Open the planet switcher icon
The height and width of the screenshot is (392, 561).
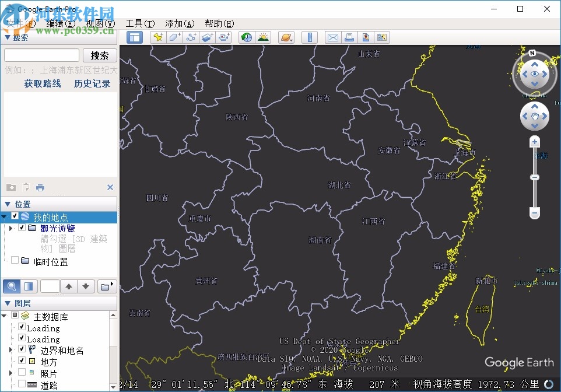(x=286, y=37)
